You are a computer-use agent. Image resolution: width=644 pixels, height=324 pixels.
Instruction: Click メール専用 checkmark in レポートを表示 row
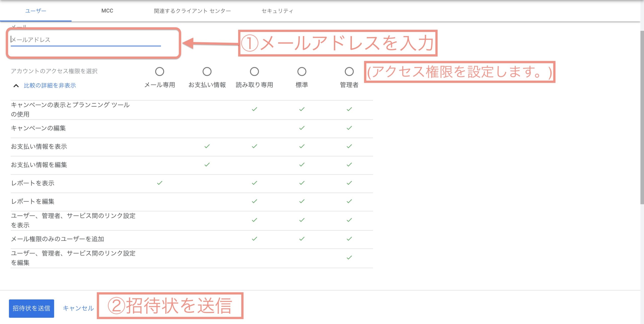tap(159, 183)
